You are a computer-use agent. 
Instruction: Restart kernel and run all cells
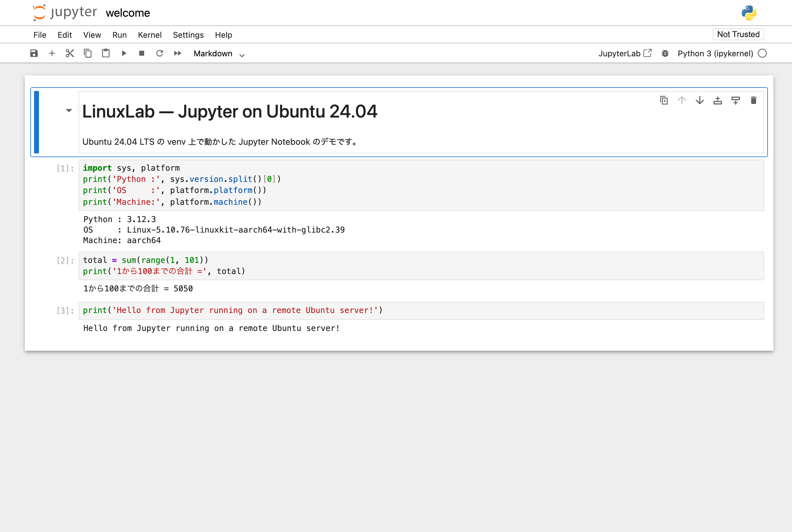178,53
